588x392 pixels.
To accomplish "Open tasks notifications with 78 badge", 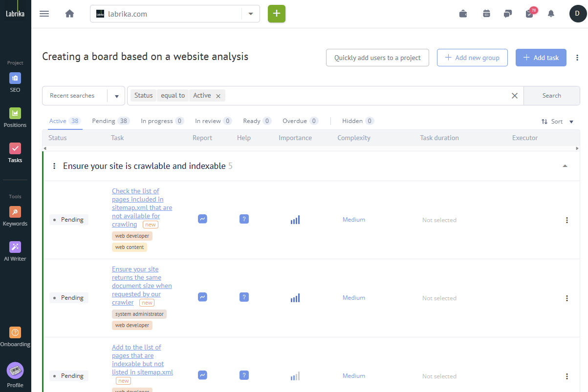I will click(x=529, y=14).
